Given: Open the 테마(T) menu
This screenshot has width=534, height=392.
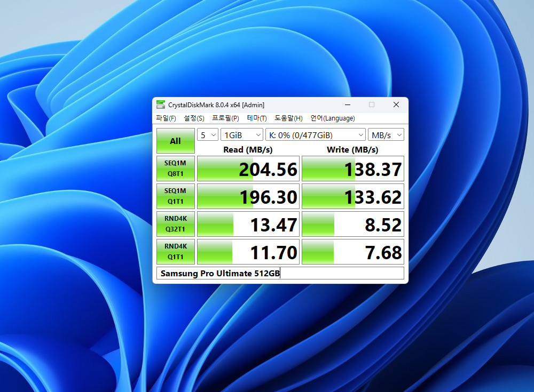Looking at the screenshot, I should (x=257, y=118).
